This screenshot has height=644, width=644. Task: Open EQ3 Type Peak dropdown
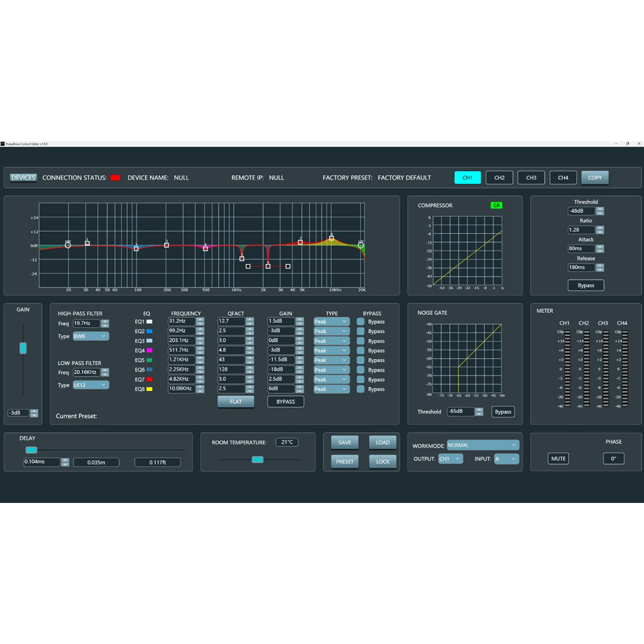[332, 341]
